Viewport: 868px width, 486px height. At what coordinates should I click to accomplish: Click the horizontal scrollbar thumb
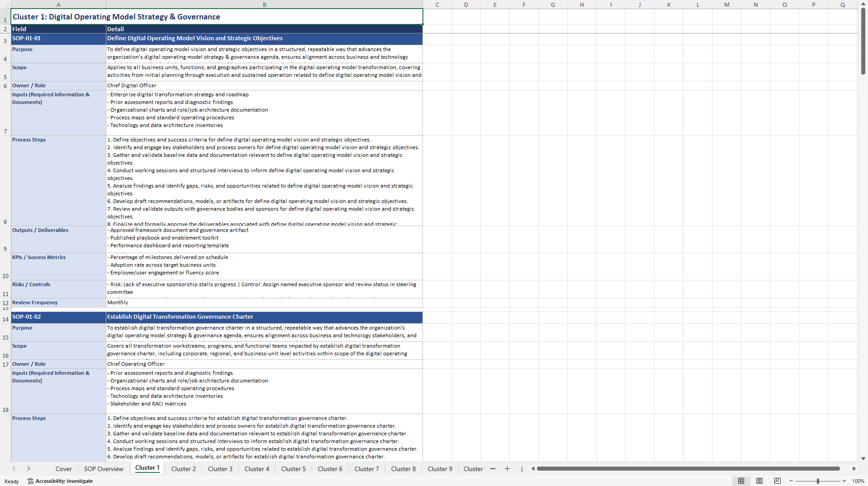tap(688, 469)
